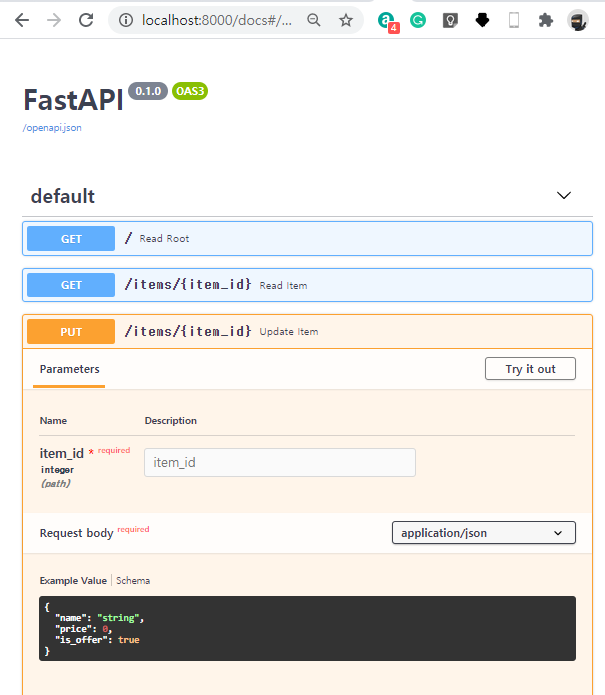Switch to the Example Value tab
The image size is (605, 695).
click(x=73, y=581)
